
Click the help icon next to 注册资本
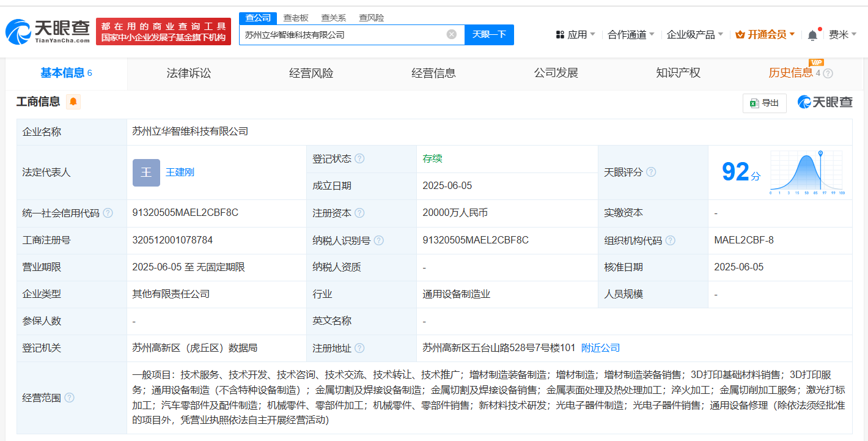(x=359, y=213)
